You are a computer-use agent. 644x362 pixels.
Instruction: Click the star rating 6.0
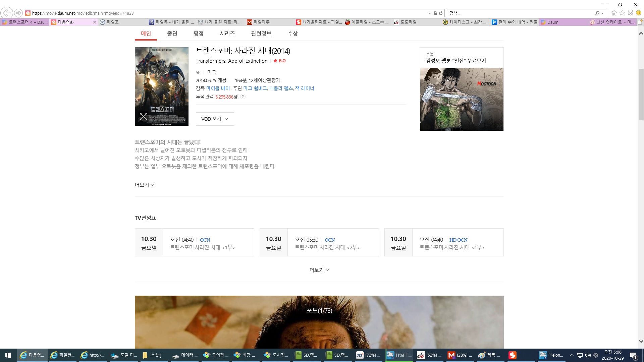(279, 61)
